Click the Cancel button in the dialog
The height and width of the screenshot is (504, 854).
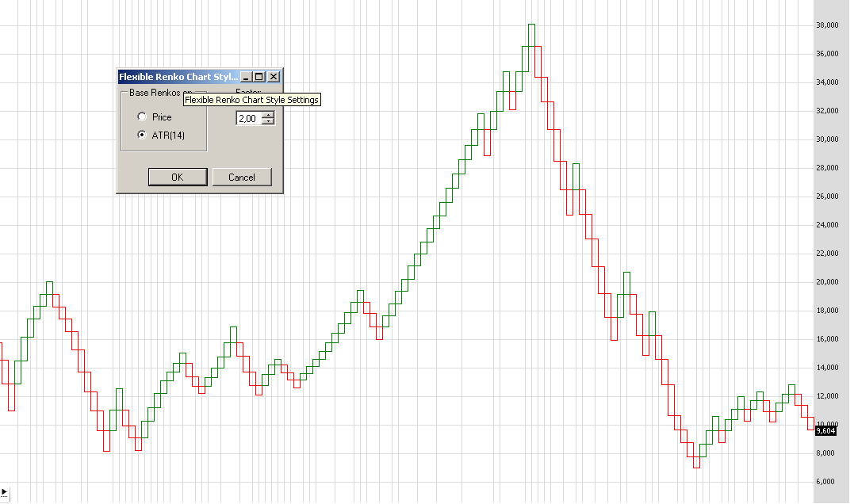tap(242, 177)
